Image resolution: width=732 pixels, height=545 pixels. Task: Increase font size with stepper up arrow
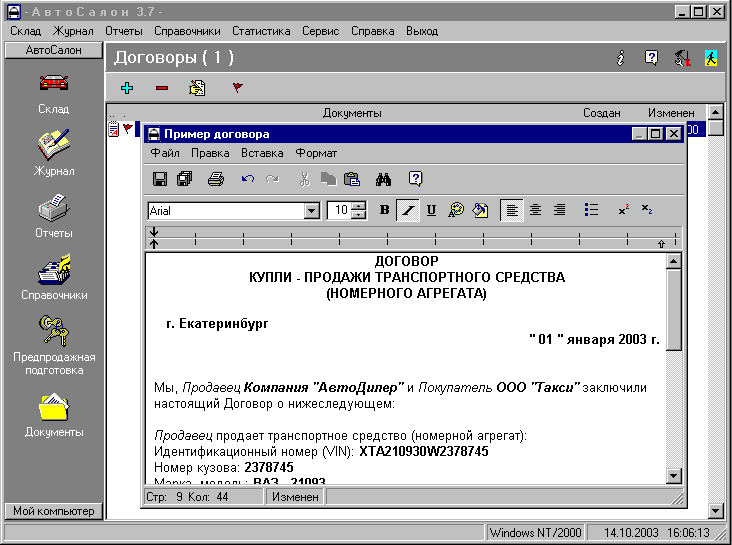point(360,206)
